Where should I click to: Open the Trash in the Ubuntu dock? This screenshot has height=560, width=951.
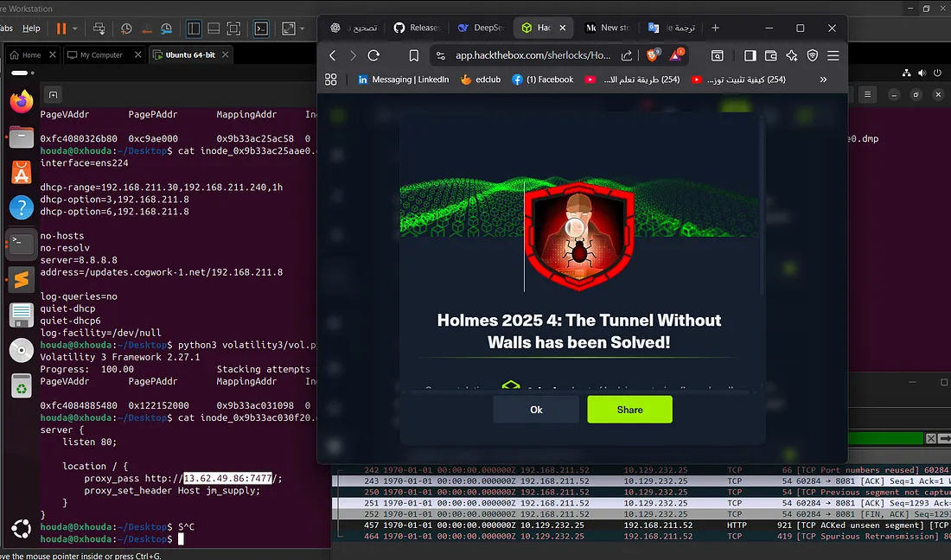(22, 386)
